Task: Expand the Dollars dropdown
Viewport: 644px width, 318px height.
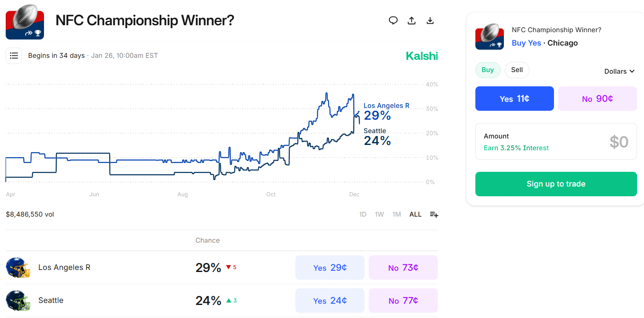Action: tap(619, 71)
